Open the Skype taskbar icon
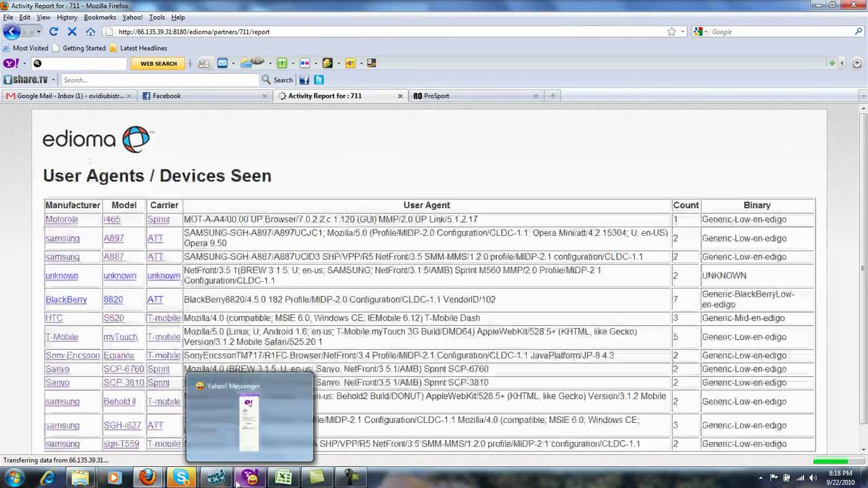This screenshot has width=868, height=488. [x=182, y=478]
